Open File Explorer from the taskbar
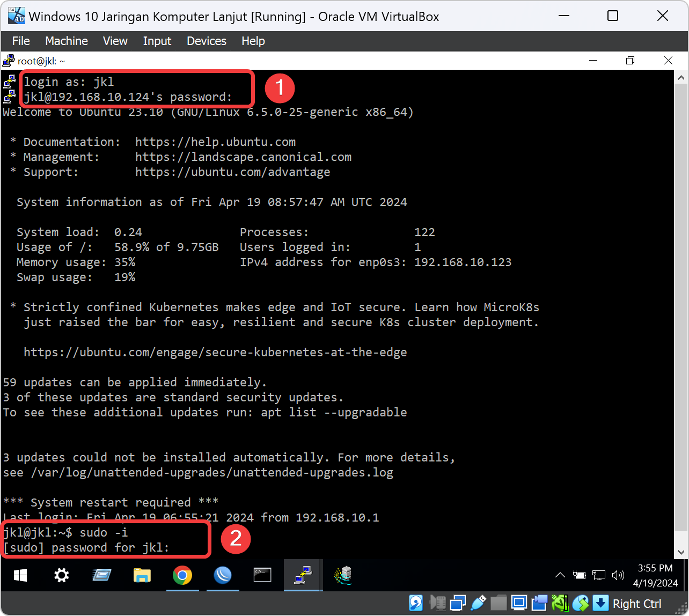 coord(142,576)
